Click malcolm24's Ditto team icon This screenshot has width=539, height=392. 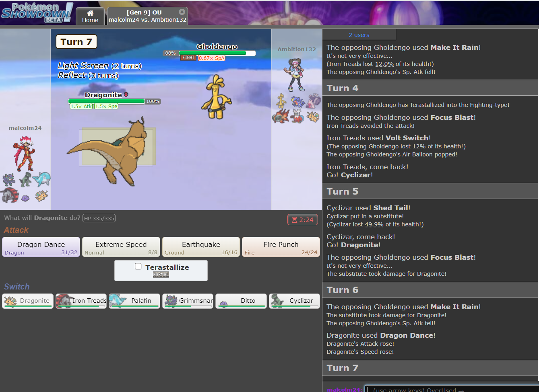pos(25,198)
